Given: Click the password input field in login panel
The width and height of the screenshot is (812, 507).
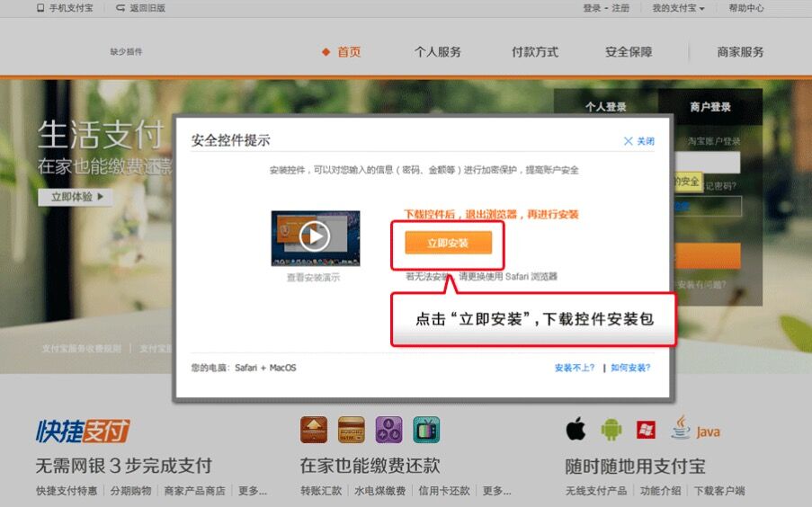Looking at the screenshot, I should [708, 206].
